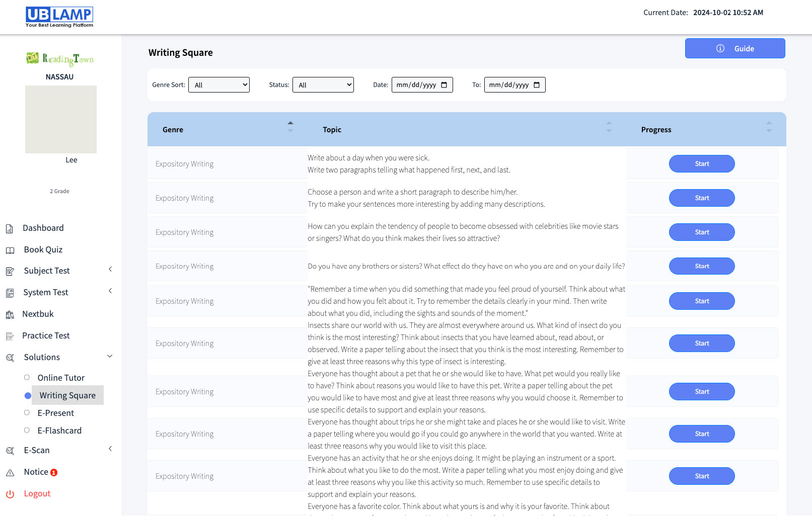
Task: Click the info icon on the Guide button
Action: (720, 48)
